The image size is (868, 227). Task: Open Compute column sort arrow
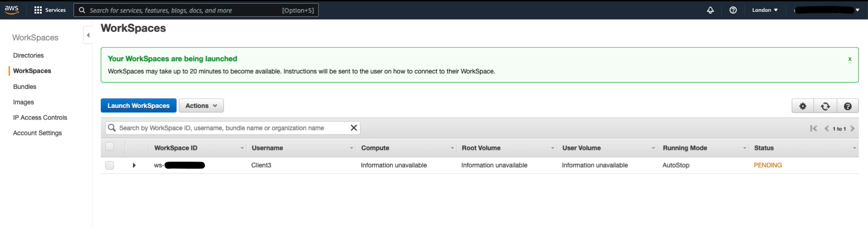pos(452,148)
